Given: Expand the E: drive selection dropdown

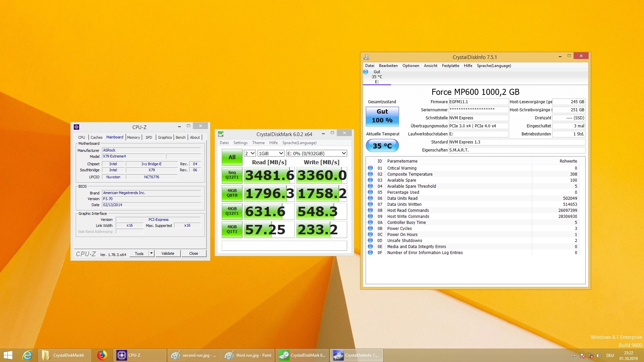Looking at the screenshot, I should (316, 154).
